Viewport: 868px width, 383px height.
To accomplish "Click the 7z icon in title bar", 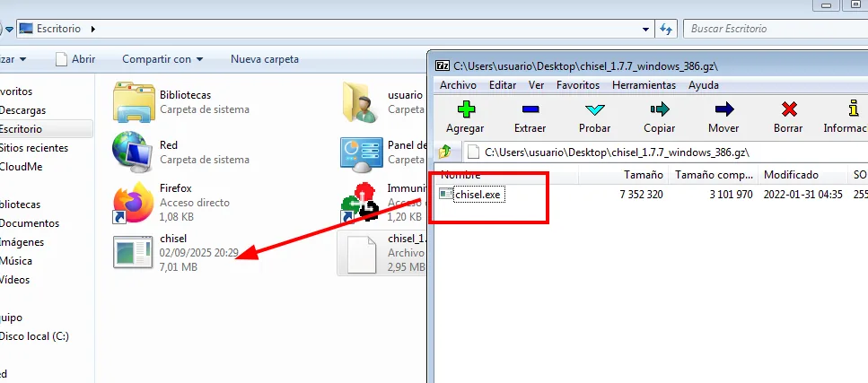I will click(x=443, y=65).
